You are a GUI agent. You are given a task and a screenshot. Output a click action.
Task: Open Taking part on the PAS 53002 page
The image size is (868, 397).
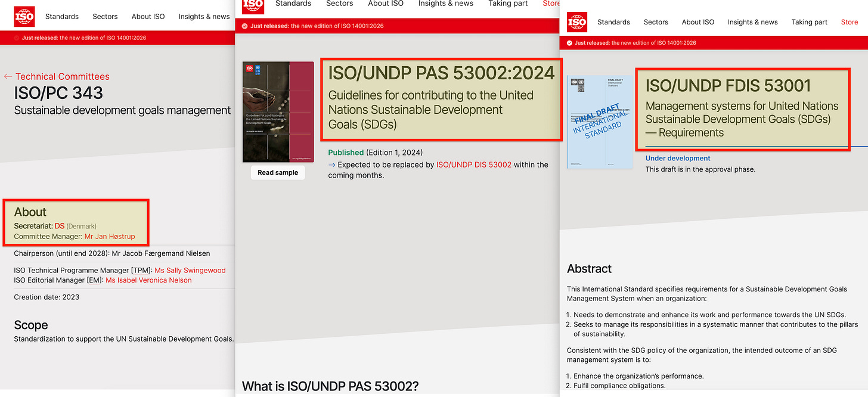click(508, 4)
